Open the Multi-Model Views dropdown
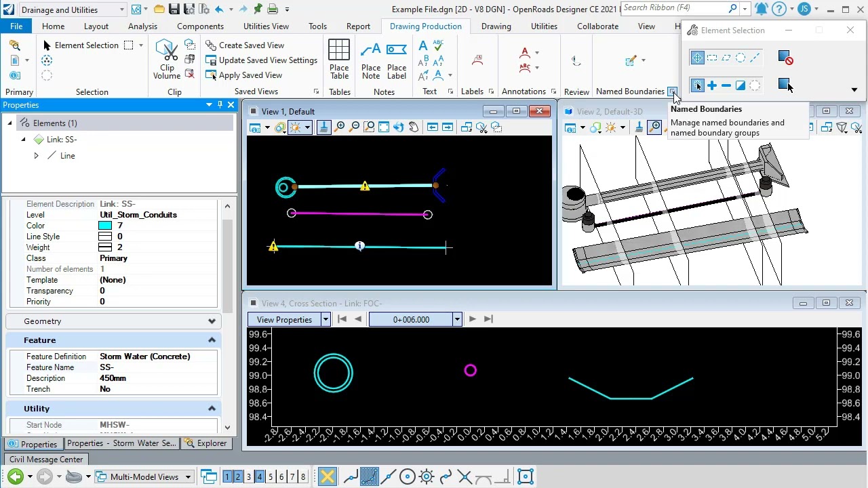The image size is (868, 488). point(188,477)
